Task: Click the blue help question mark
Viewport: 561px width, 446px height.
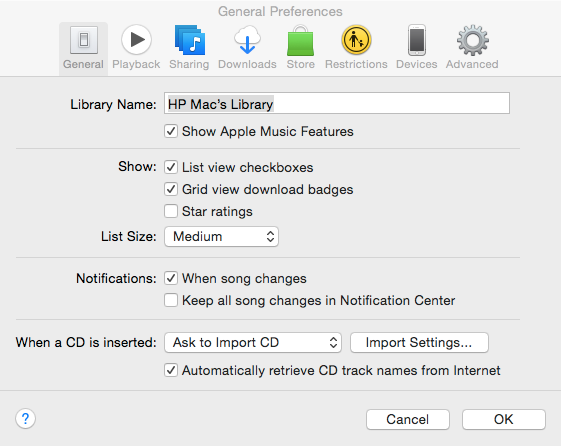Action: click(x=25, y=418)
